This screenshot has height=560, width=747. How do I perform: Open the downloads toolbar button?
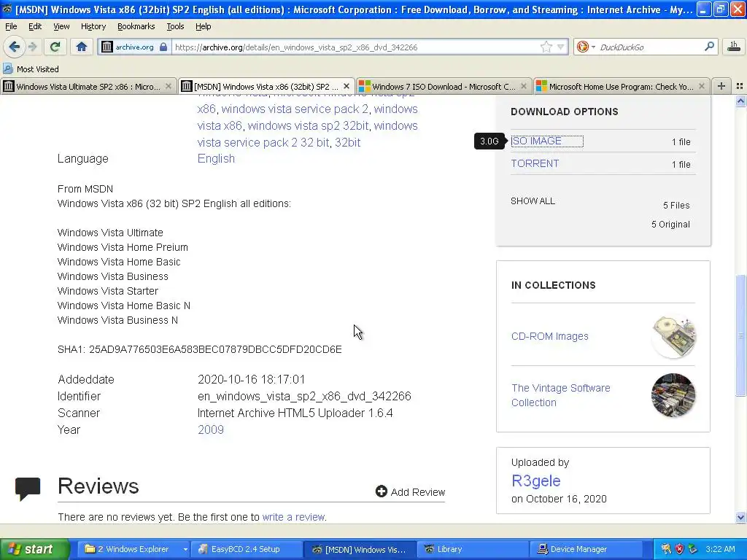click(x=733, y=47)
